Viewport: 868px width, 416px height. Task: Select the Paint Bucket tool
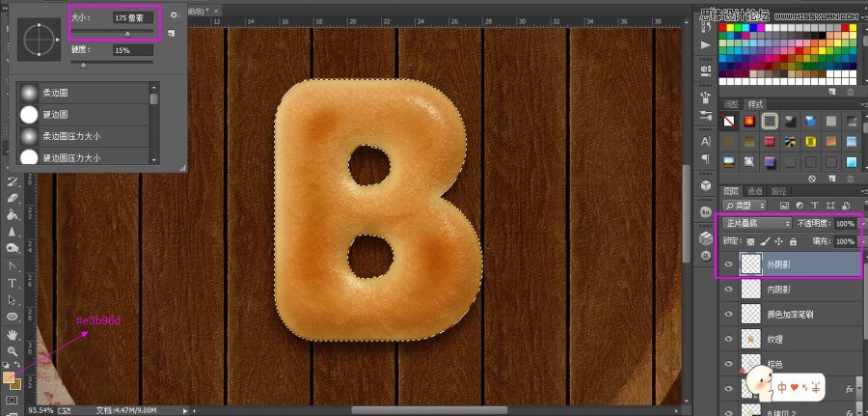(x=13, y=215)
